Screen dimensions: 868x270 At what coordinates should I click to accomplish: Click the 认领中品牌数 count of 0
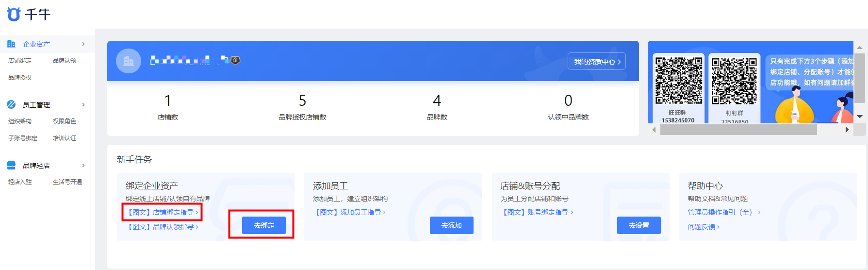coord(568,101)
